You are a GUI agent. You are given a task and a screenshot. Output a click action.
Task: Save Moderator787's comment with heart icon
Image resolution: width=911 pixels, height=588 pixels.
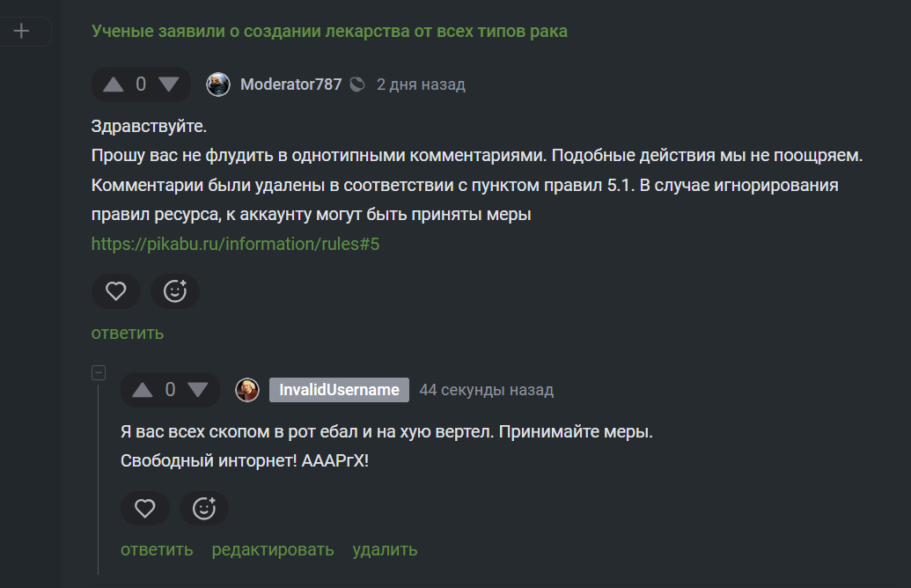pyautogui.click(x=116, y=291)
